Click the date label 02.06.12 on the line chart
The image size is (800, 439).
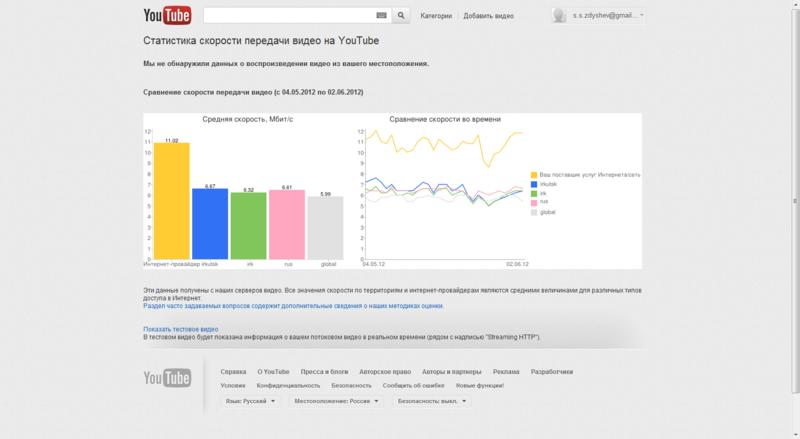point(517,264)
